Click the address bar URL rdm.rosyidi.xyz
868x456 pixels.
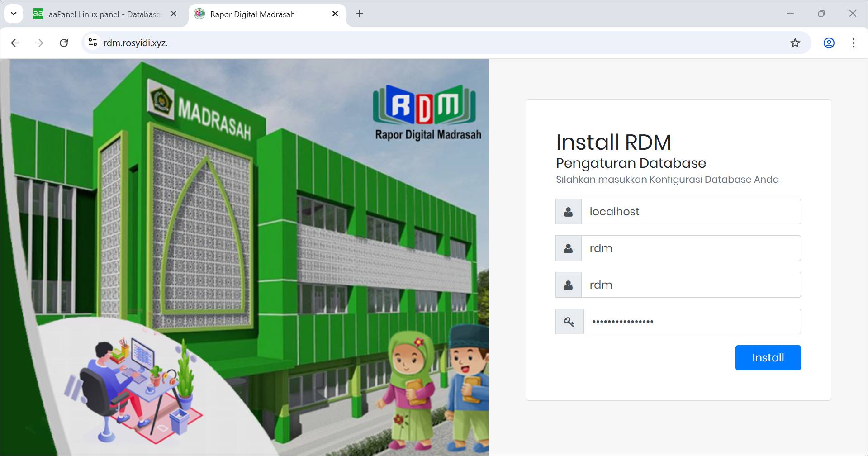click(136, 43)
